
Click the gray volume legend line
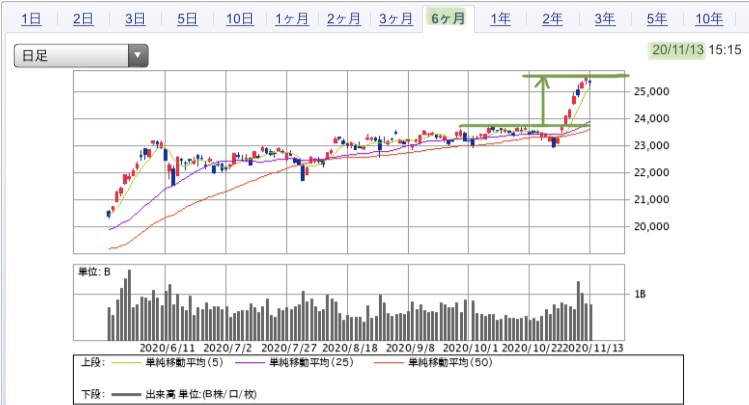tap(126, 394)
